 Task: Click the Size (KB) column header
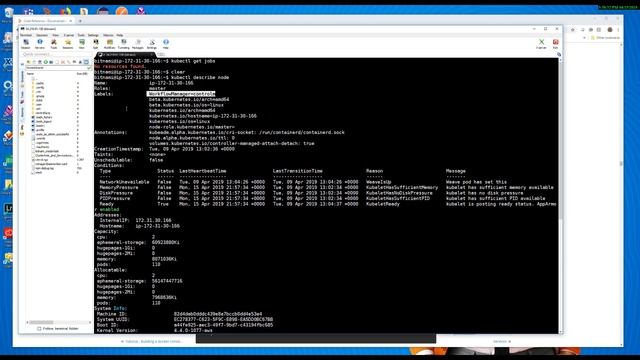tap(82, 74)
